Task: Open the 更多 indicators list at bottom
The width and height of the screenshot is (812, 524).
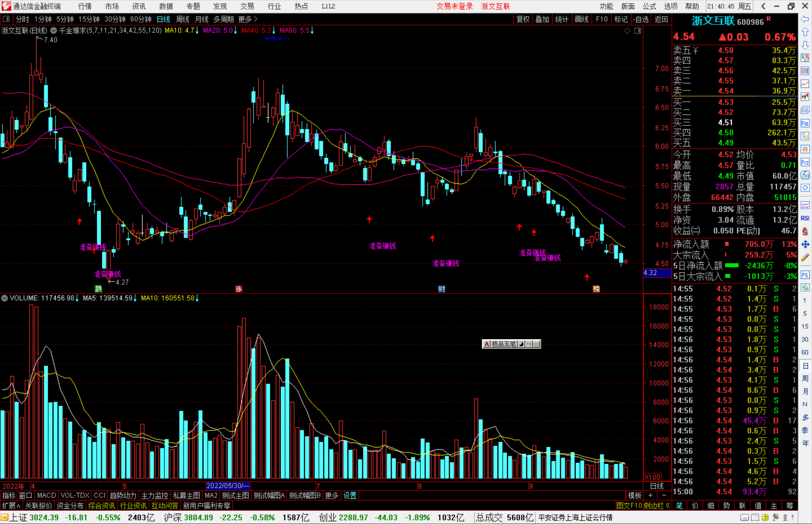Action: (332, 495)
